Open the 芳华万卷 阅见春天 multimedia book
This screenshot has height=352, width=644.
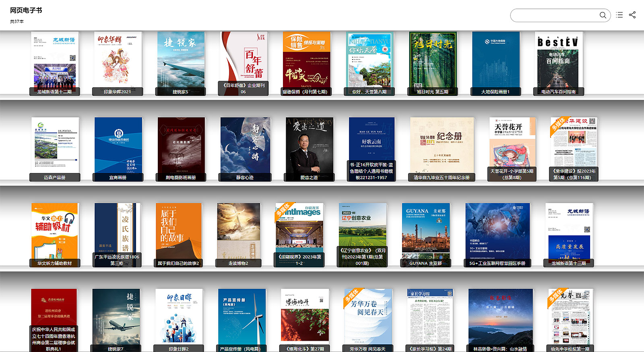[367, 316]
